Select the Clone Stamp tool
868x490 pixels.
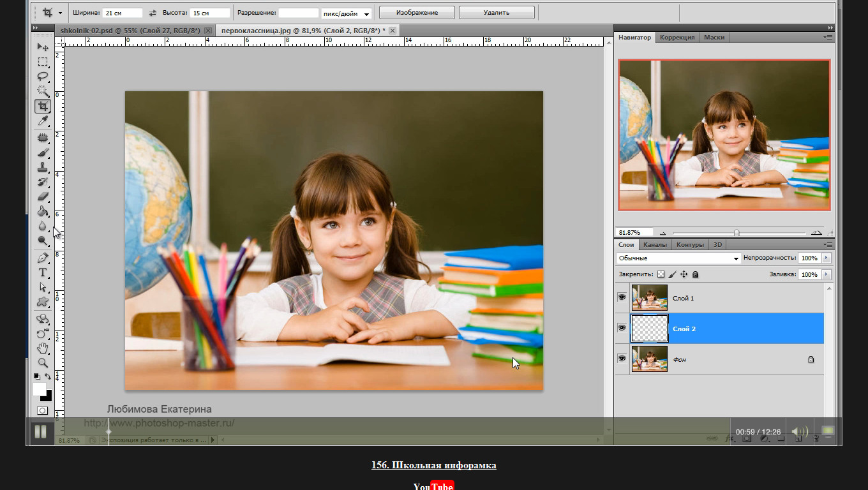pyautogui.click(x=43, y=167)
